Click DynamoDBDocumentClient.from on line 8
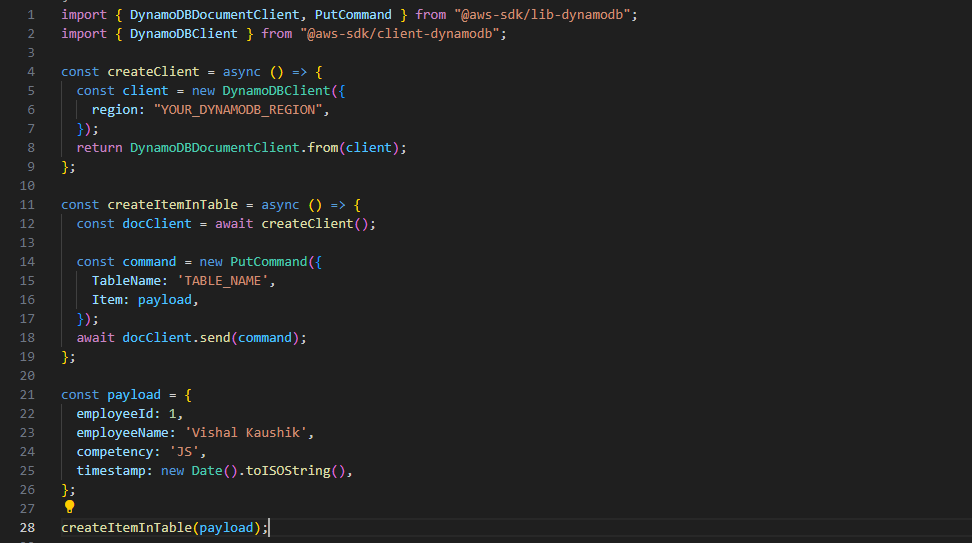The height and width of the screenshot is (543, 972). tap(234, 148)
